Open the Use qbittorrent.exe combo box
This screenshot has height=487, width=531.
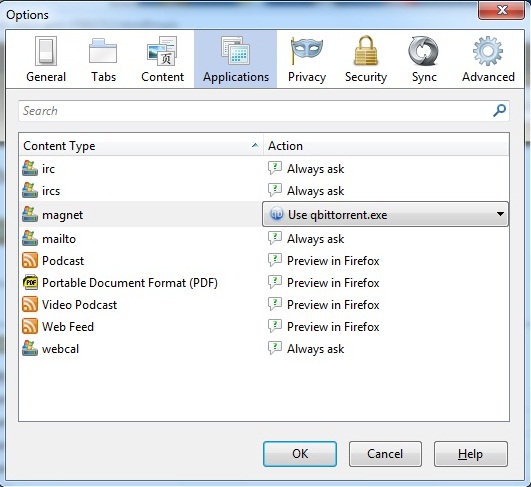coord(385,214)
